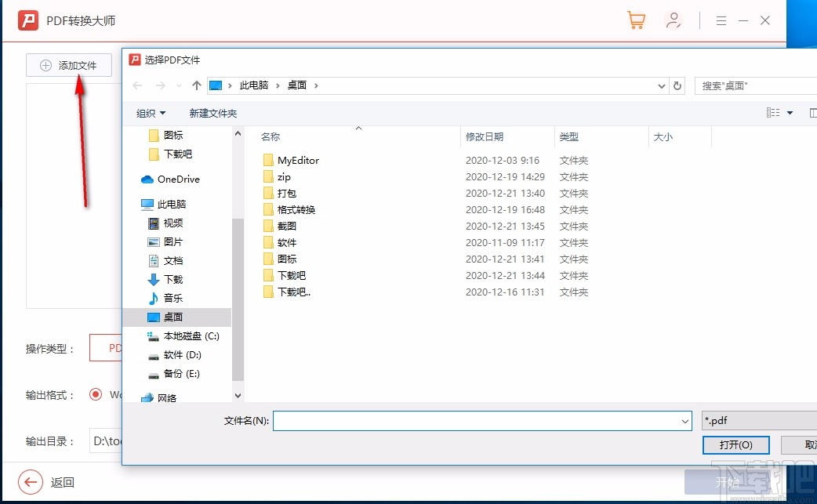Click the 打开(O) button

pyautogui.click(x=735, y=444)
